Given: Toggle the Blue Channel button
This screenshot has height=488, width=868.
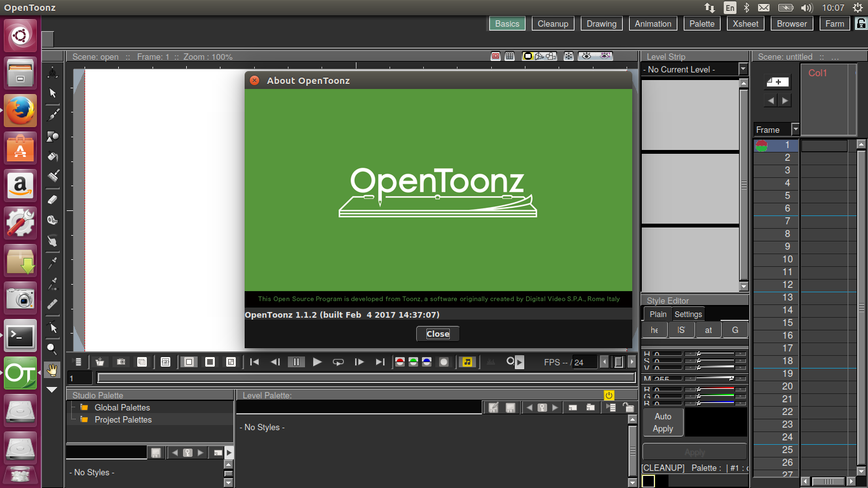Looking at the screenshot, I should 426,362.
